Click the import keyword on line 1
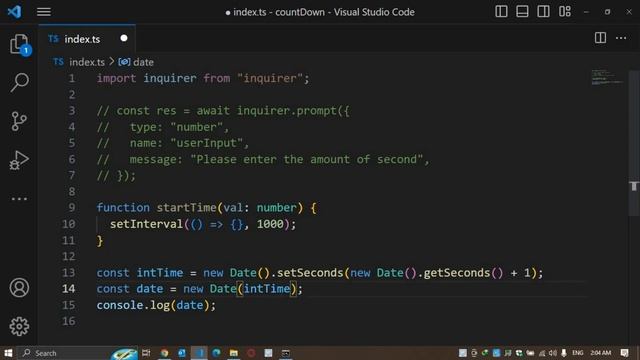 (116, 78)
